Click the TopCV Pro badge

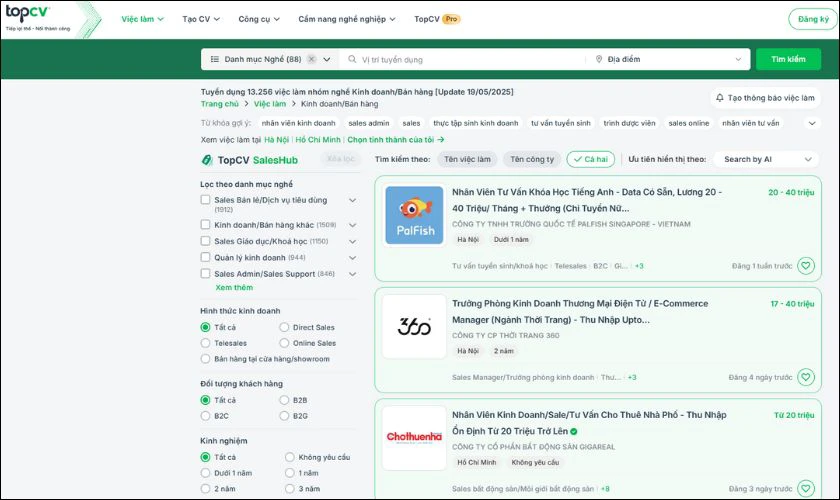point(451,19)
